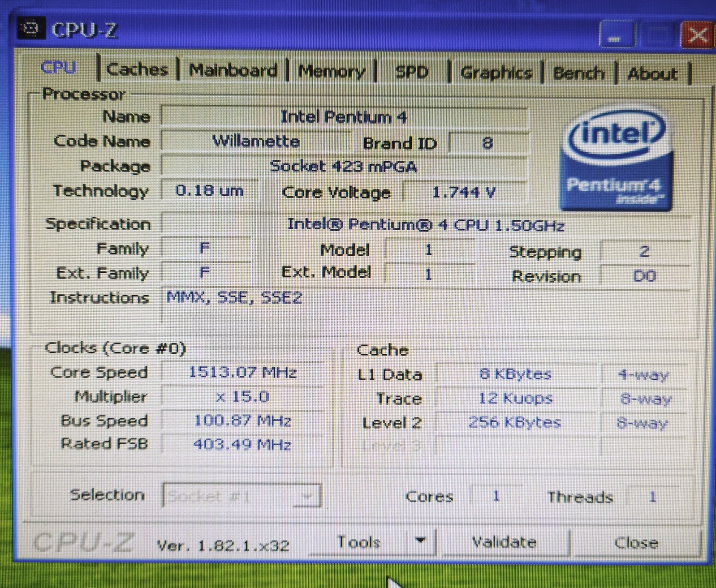Switch to the Caches tab
The width and height of the screenshot is (716, 588).
pyautogui.click(x=137, y=69)
